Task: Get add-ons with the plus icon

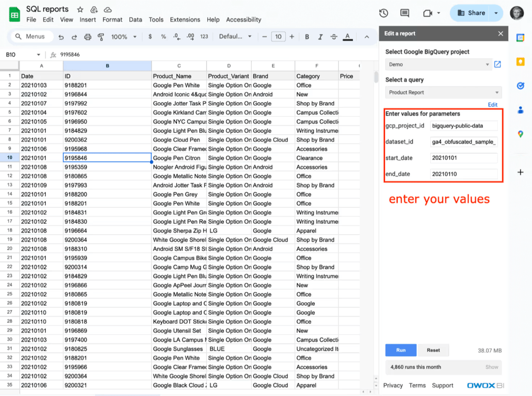Action: pos(521,172)
